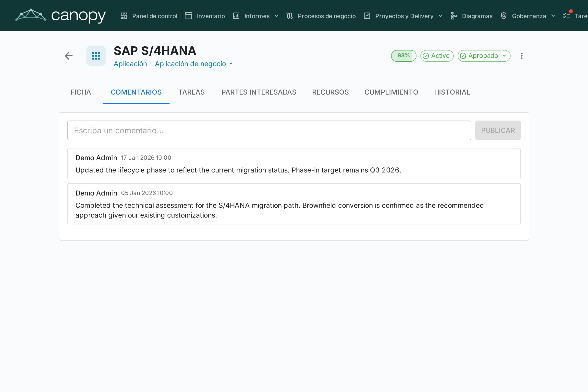Go back using the left arrow
588x392 pixels.
[x=69, y=56]
